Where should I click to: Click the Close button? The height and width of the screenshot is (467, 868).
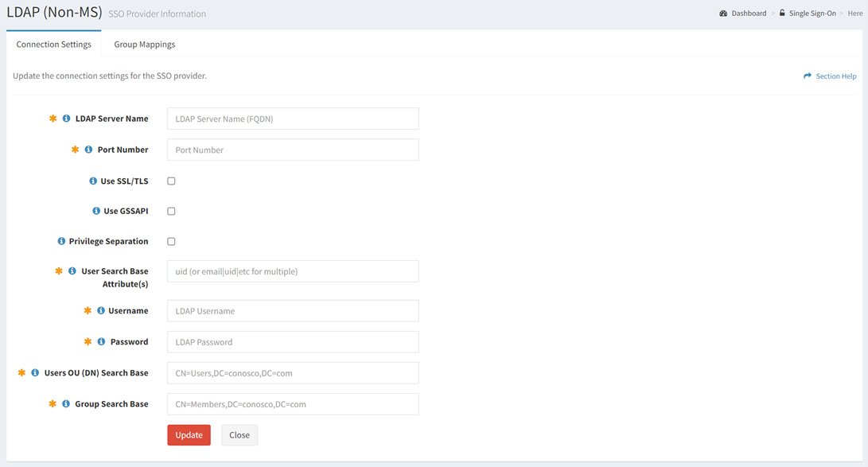pos(239,435)
